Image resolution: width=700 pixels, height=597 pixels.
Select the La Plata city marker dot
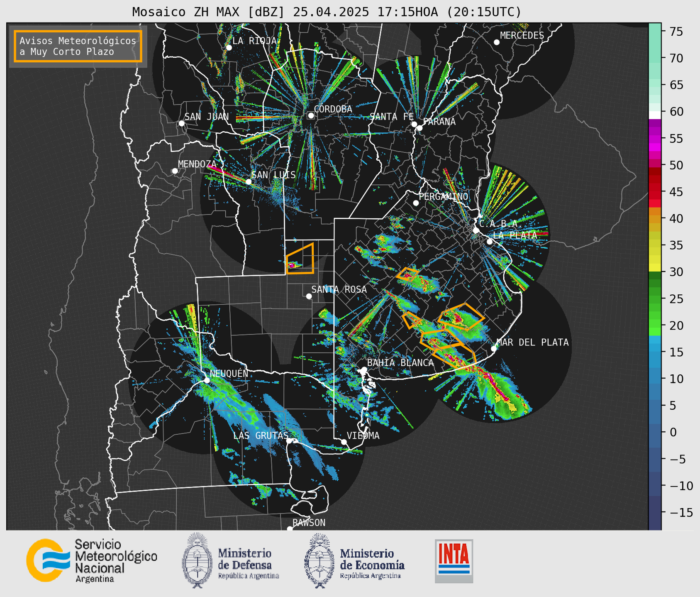(490, 242)
